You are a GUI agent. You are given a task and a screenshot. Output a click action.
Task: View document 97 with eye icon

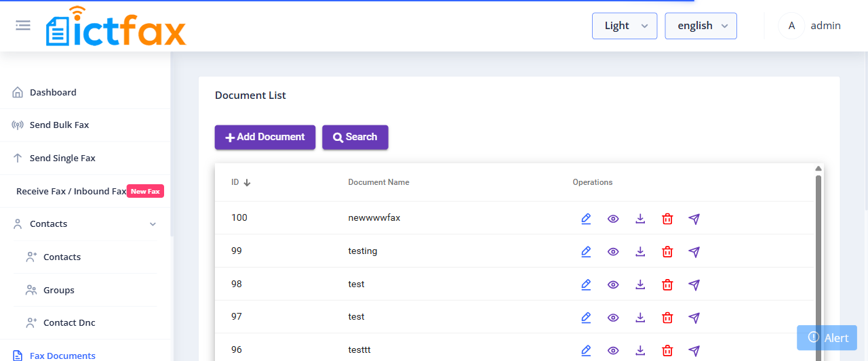613,318
